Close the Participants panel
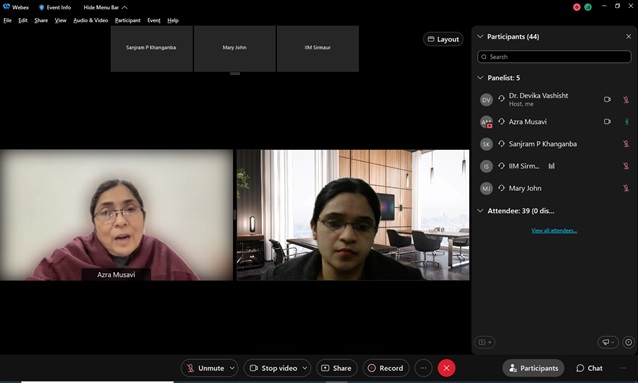The height and width of the screenshot is (383, 638). tap(628, 37)
